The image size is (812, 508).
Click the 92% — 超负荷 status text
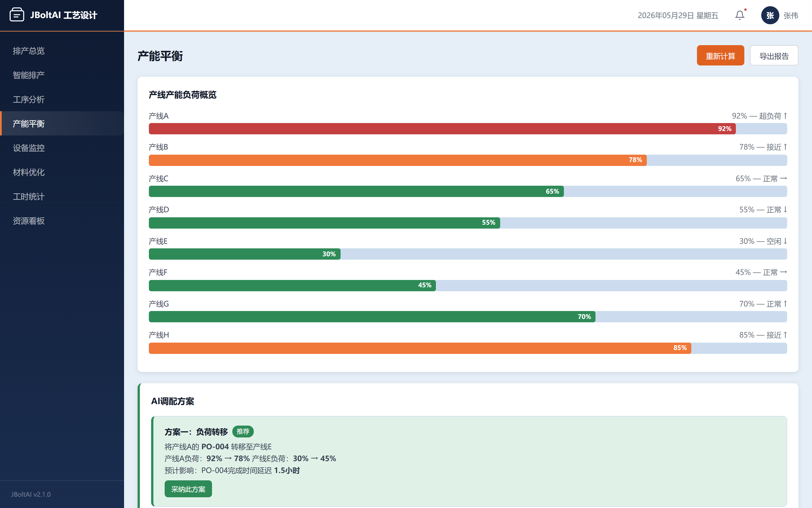point(759,116)
